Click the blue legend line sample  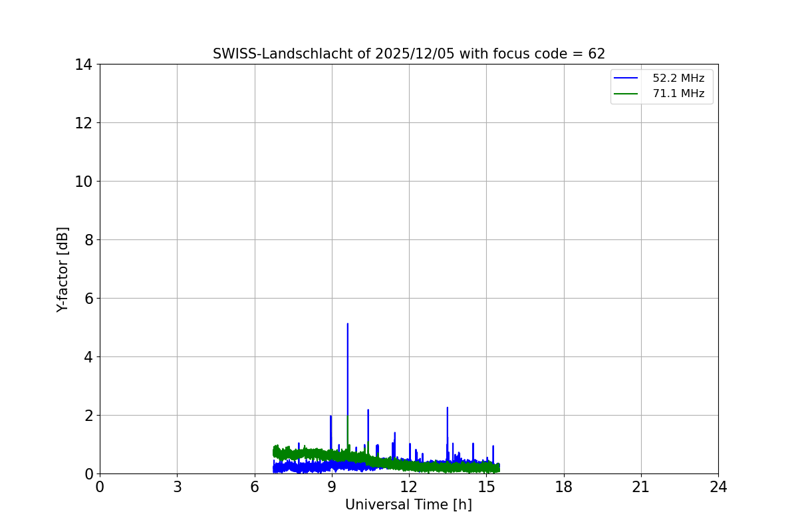point(626,78)
